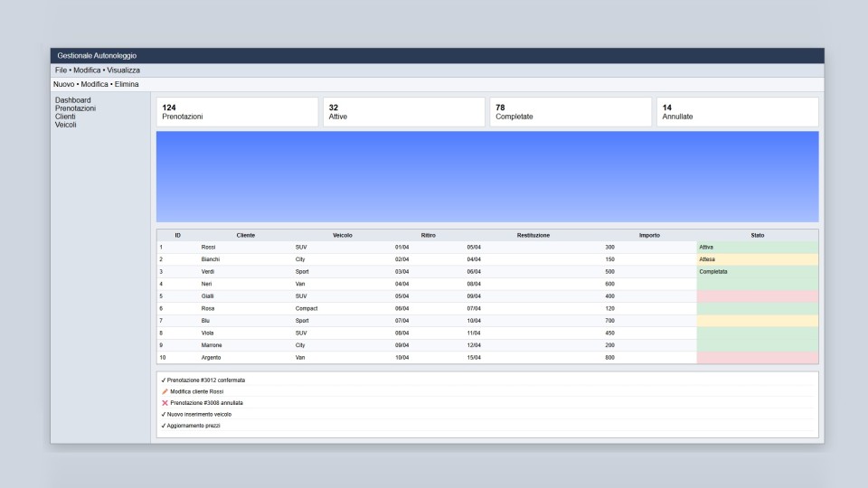Select the 32 Attive summary card
868x488 pixels.
click(x=404, y=112)
